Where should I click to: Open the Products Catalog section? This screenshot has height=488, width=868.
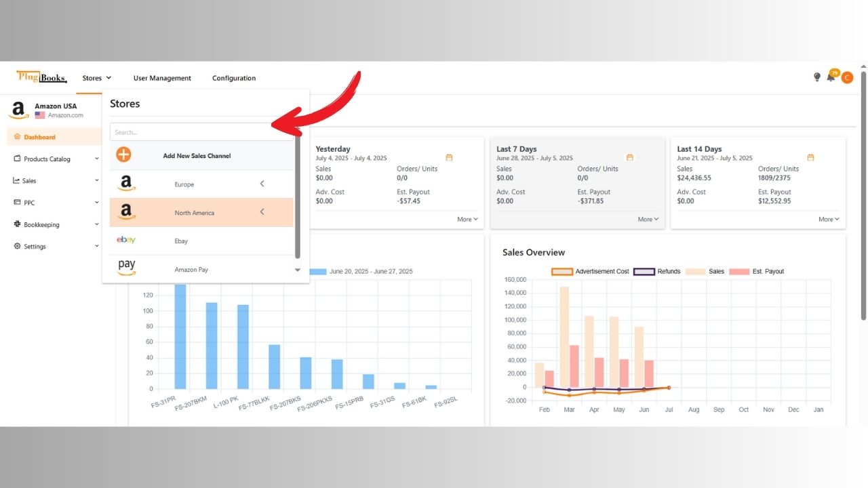45,159
